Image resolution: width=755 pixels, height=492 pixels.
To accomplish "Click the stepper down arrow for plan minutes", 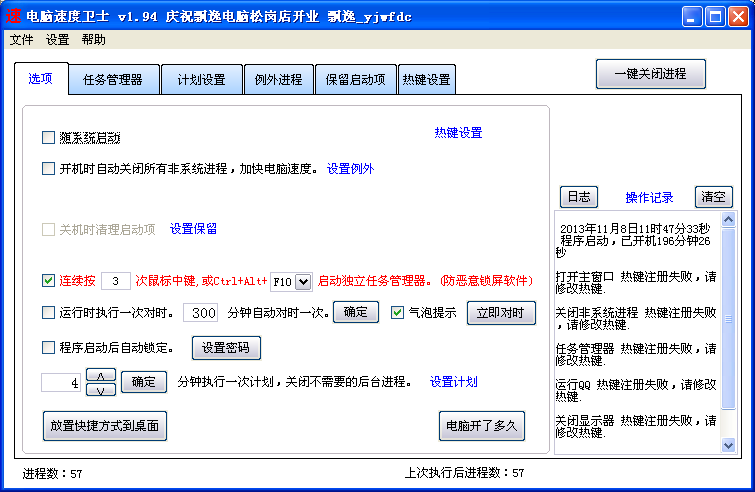I will (101, 389).
